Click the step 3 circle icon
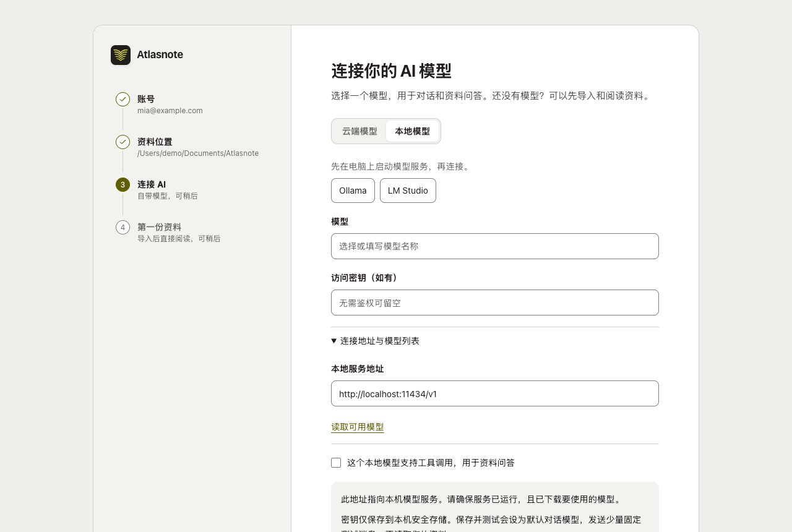792x532 pixels. click(123, 184)
